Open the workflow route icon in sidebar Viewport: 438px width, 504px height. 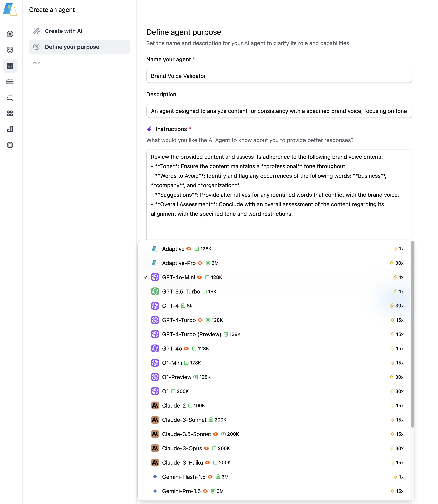[x=10, y=98]
